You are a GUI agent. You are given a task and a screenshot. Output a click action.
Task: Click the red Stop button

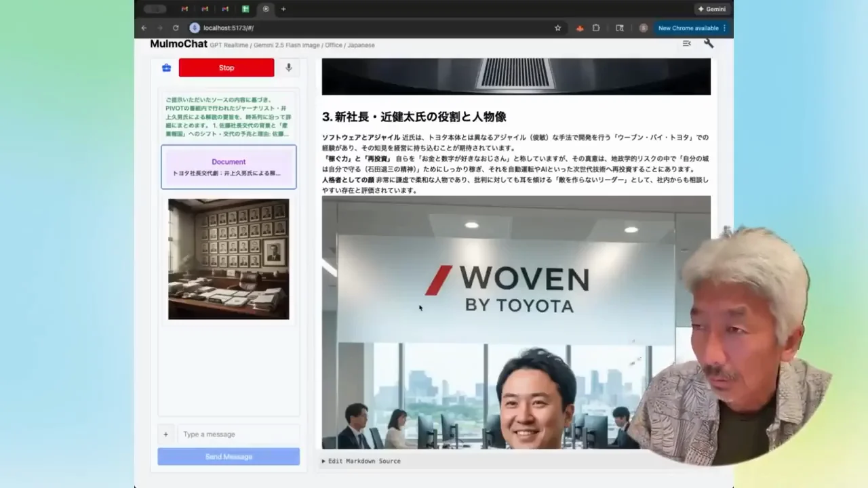click(226, 68)
